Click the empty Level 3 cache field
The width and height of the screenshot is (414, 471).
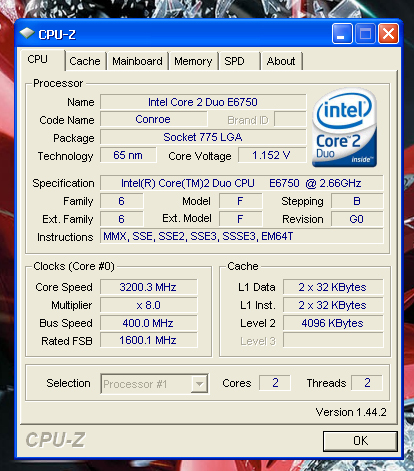tap(333, 341)
